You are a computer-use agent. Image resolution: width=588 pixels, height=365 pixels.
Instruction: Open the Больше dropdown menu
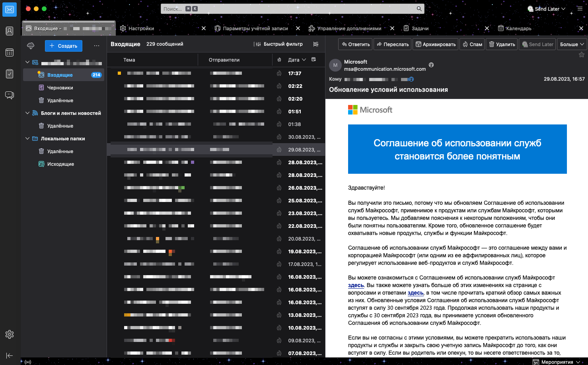point(572,44)
